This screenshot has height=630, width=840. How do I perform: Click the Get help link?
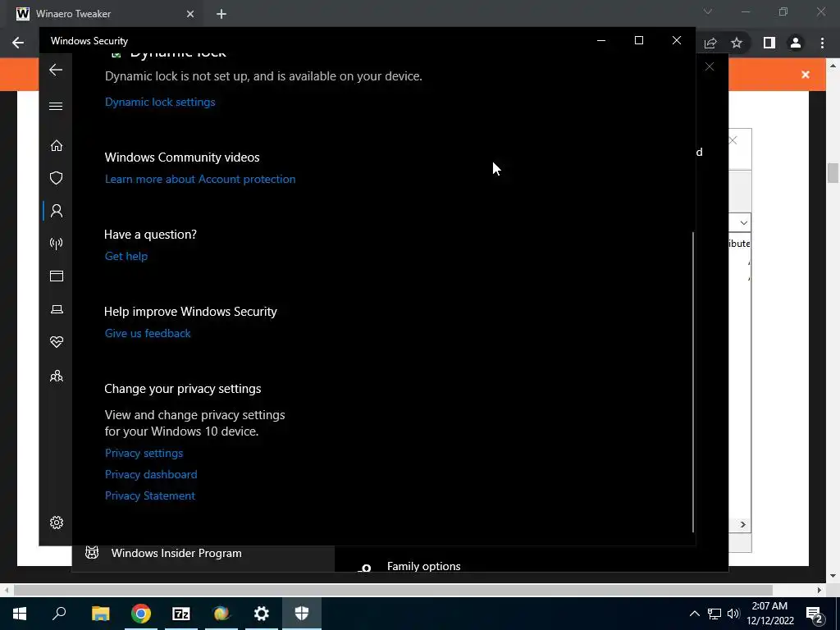click(x=126, y=256)
